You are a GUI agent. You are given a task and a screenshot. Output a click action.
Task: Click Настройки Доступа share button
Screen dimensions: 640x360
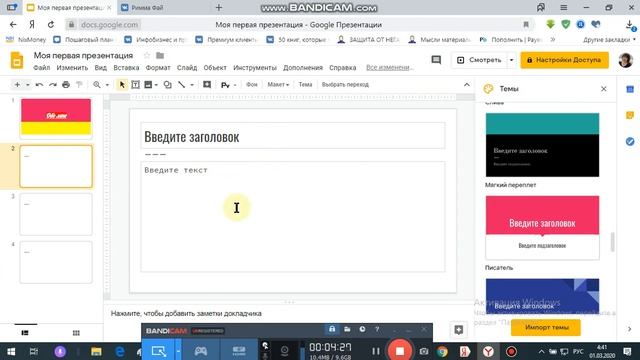coord(564,60)
